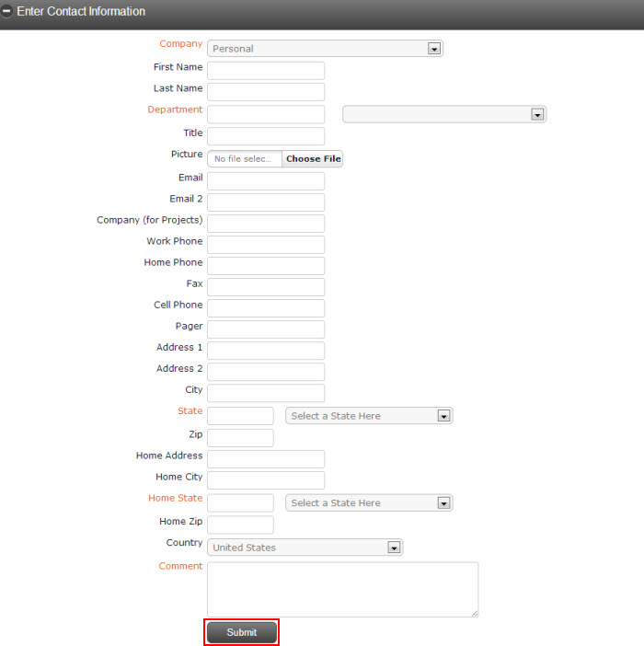Click the Home State abbreviation text field
The height and width of the screenshot is (646, 644).
(x=240, y=502)
